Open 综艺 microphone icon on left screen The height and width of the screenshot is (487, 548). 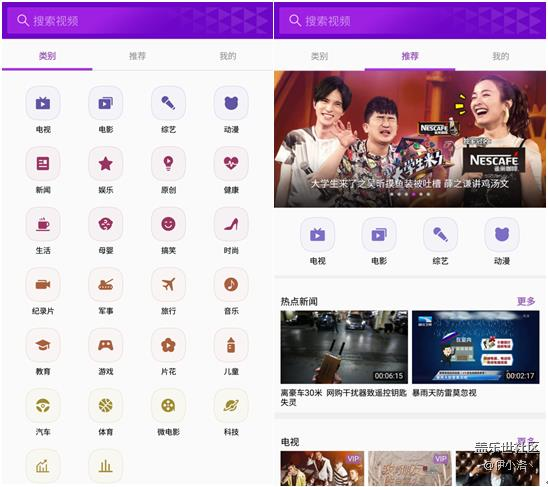tap(168, 103)
